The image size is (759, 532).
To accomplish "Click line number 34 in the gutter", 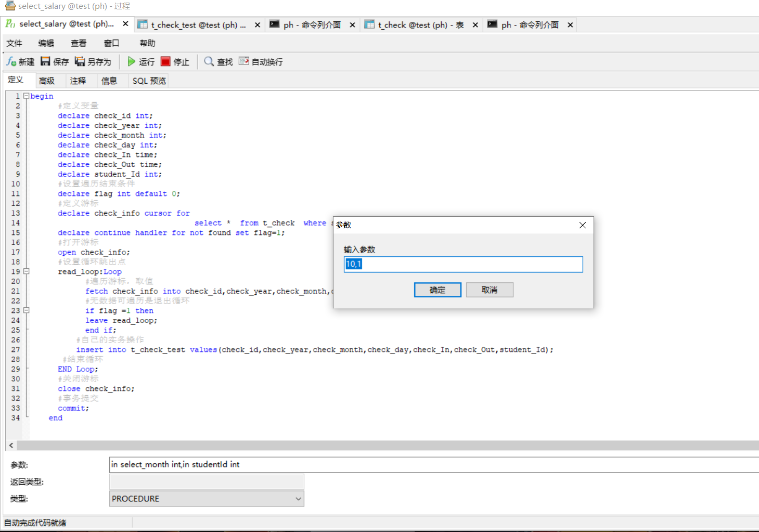I will click(16, 418).
